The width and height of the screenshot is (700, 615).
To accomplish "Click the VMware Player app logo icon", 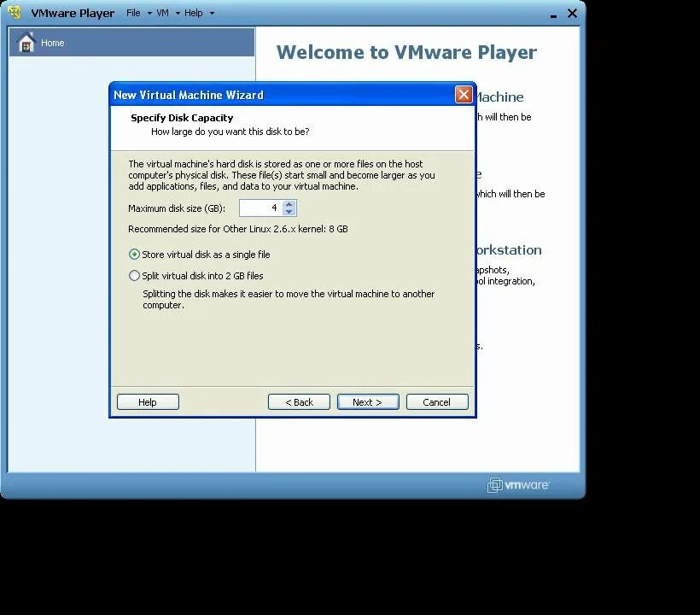I will [15, 13].
